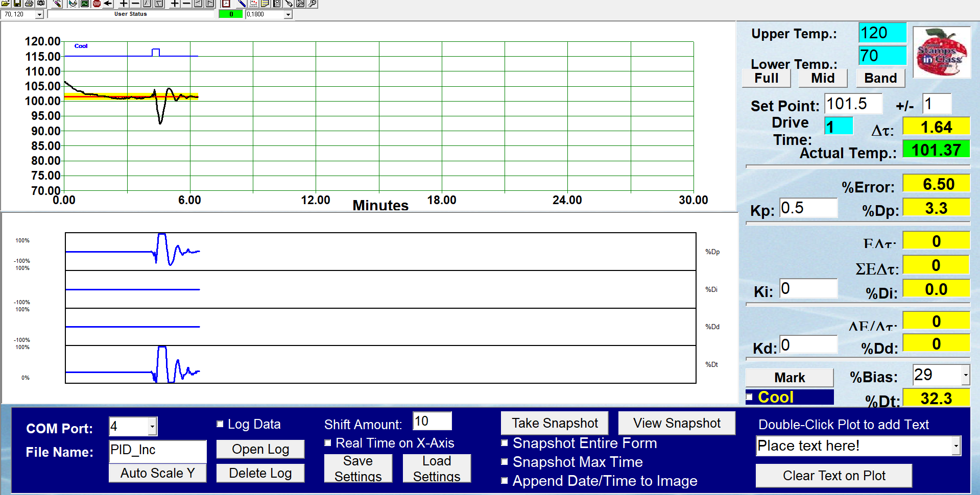Click the up-triangle shift icon
The image size is (980, 495).
click(x=147, y=4)
